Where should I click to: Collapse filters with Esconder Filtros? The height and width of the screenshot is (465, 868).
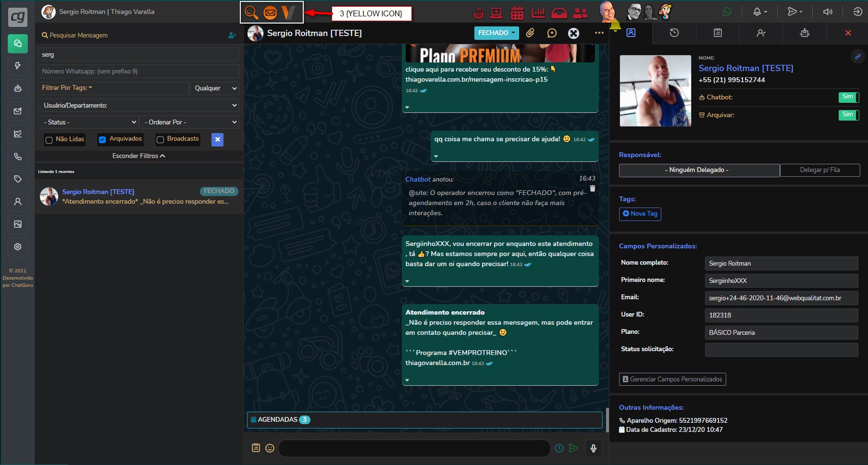tap(139, 156)
